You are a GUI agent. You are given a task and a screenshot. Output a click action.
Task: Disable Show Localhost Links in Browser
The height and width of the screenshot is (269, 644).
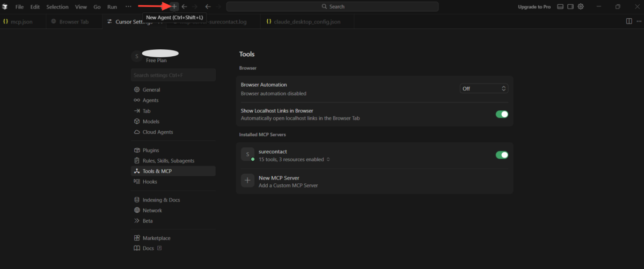(x=501, y=114)
